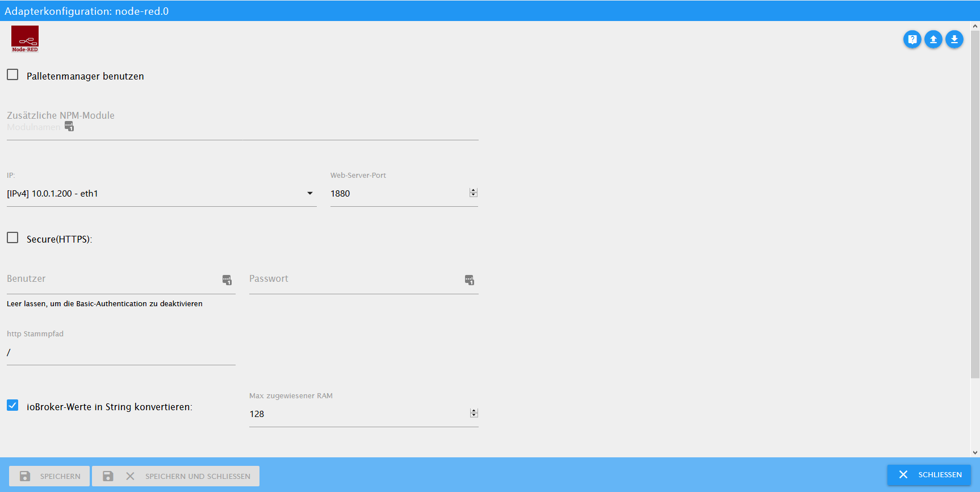Click the Web-Server-Port stepper arrows
Screen dimensions: 980x492
(474, 193)
